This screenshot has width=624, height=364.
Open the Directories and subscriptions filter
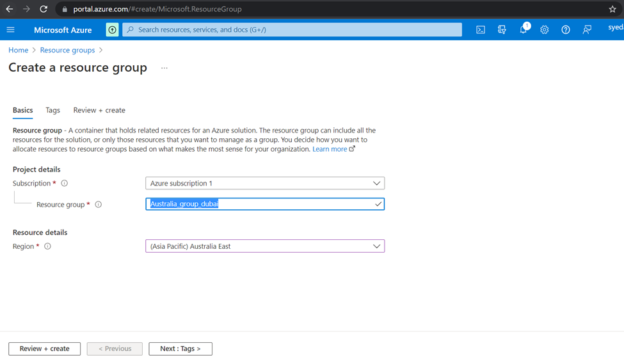pos(502,29)
